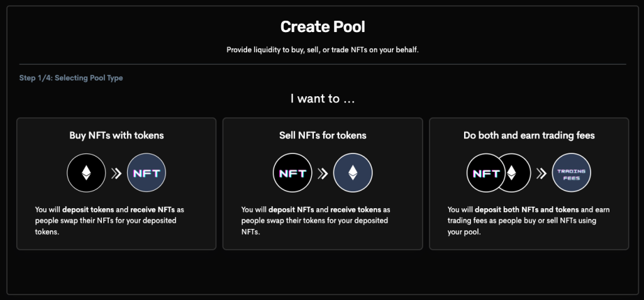Click the Buy NFTs description about depositing tokens
The width and height of the screenshot is (644, 300).
coord(107,220)
